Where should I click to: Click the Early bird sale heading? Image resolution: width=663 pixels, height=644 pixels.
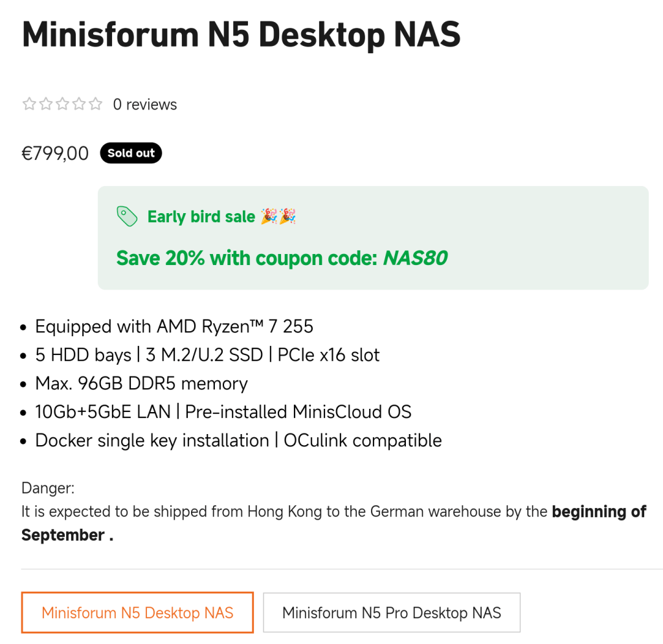pos(201,217)
